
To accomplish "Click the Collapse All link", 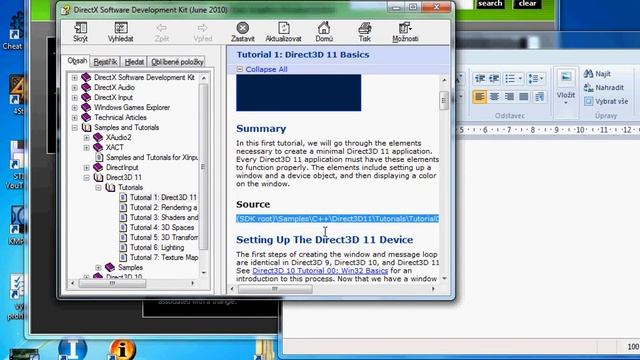I will pyautogui.click(x=267, y=69).
